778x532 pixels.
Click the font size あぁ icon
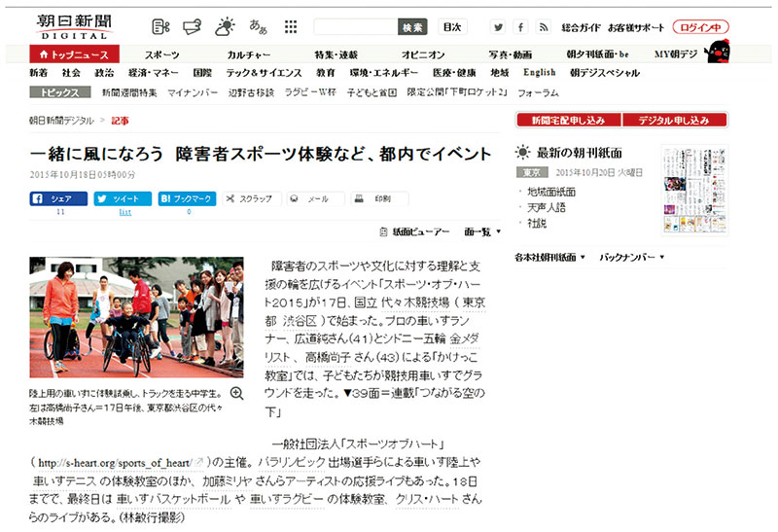point(259,26)
